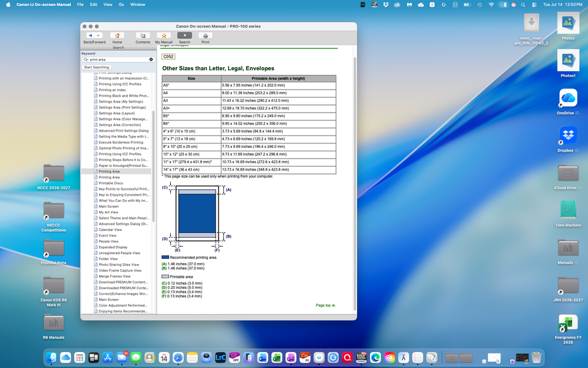Open the Contents toolbar icon
Screen dimensions: 588x368
point(143,35)
